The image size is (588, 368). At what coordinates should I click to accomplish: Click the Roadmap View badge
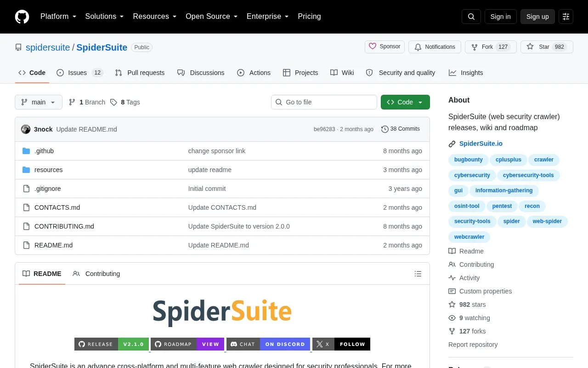click(187, 344)
